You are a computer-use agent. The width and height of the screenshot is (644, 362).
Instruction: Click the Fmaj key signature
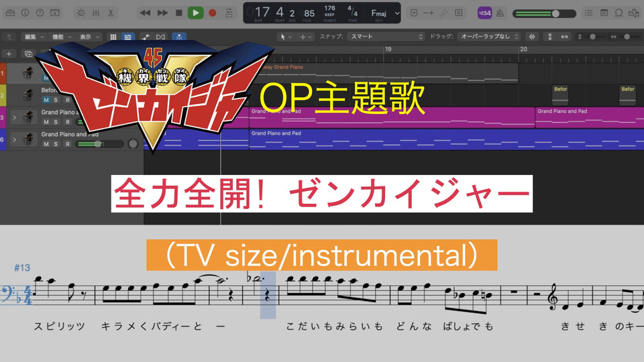coord(378,13)
